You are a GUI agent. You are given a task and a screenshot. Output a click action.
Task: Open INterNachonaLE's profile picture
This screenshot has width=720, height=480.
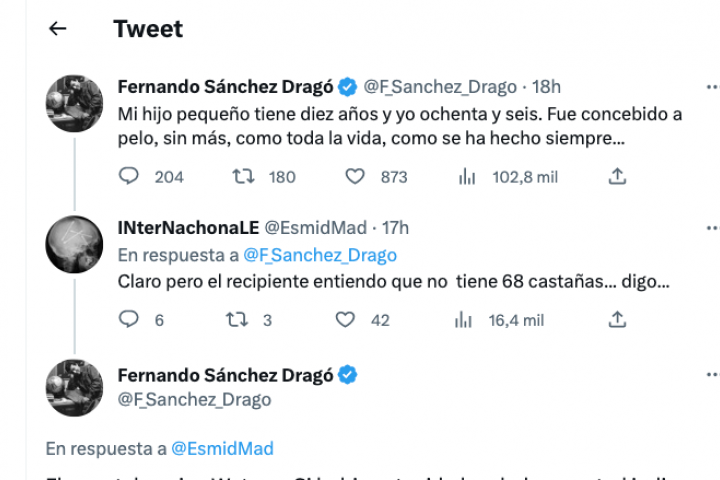pos(75,246)
